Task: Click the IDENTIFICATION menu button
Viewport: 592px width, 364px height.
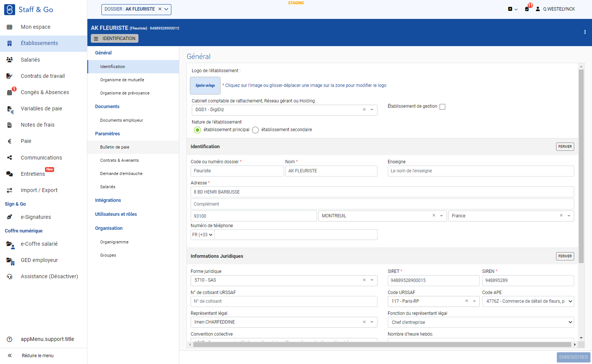Action: pos(115,39)
